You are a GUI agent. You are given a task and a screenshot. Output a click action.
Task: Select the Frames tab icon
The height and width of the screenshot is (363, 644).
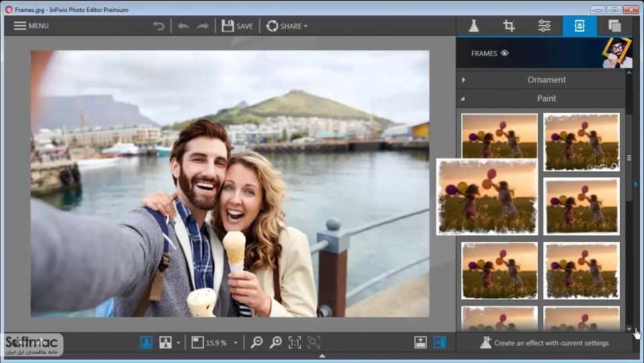click(580, 26)
